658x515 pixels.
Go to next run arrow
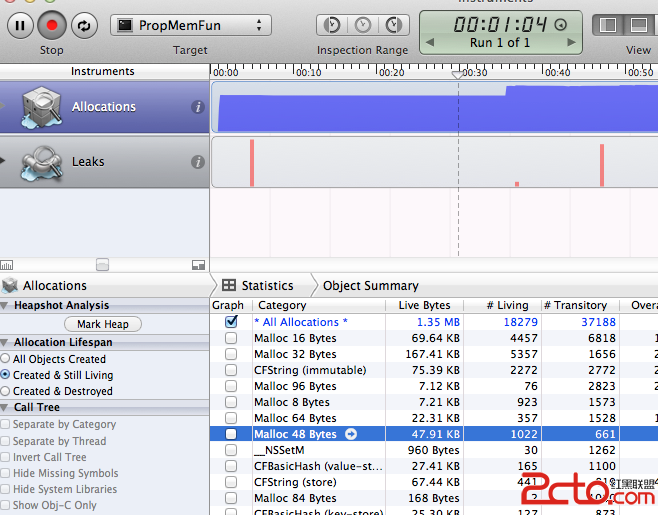571,42
